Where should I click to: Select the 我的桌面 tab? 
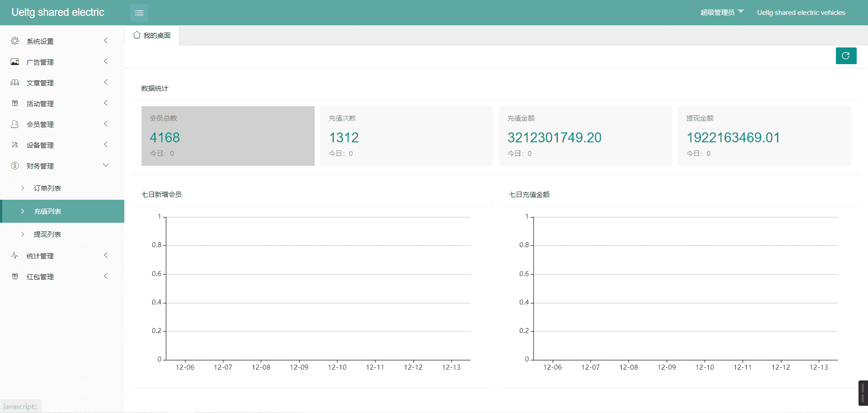coord(152,36)
